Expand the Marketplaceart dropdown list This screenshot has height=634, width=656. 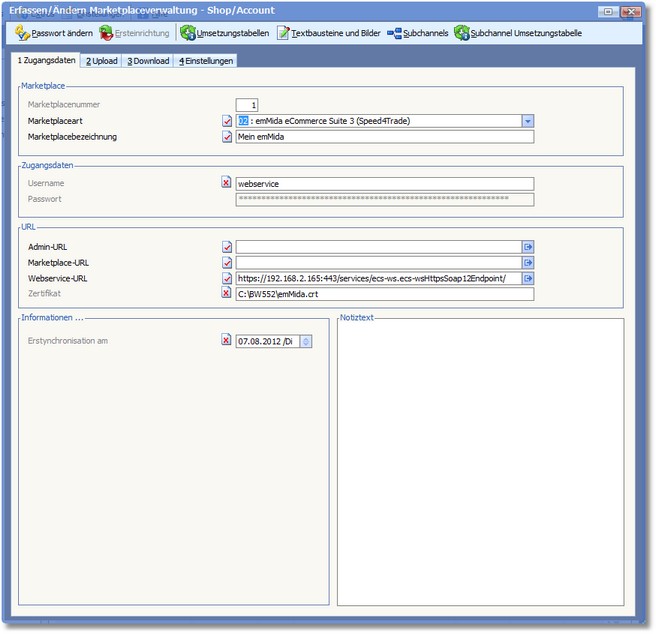pos(528,121)
